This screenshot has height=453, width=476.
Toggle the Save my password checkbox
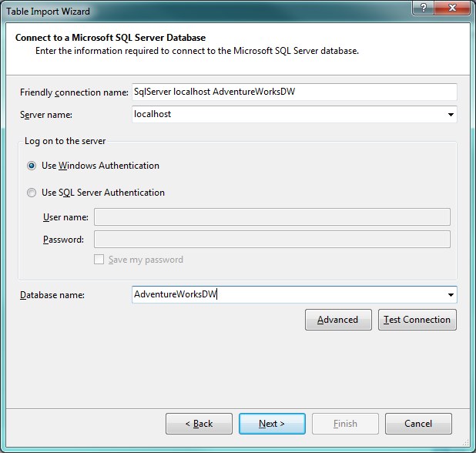tap(99, 260)
